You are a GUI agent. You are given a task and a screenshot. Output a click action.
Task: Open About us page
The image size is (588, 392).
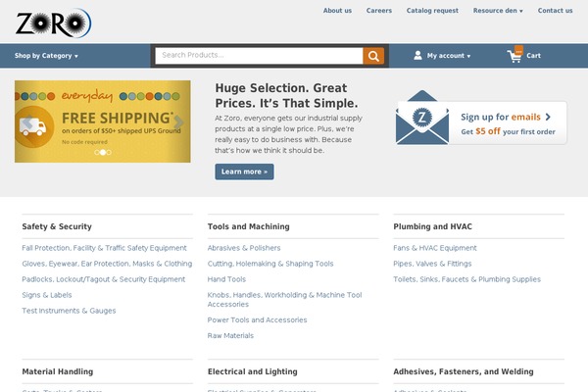337,11
